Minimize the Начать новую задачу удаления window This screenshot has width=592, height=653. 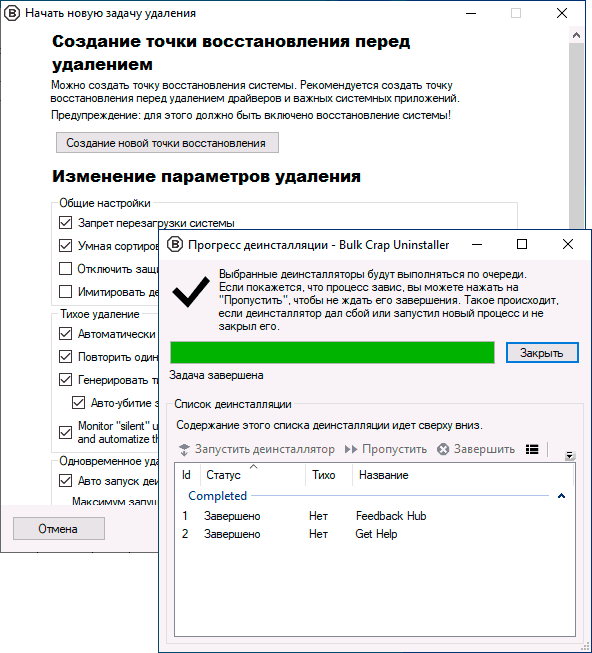(471, 13)
